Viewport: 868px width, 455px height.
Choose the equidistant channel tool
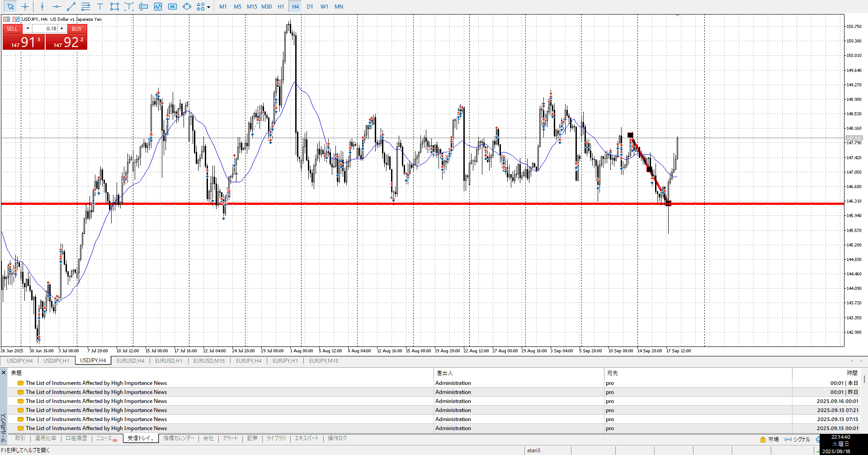(85, 7)
